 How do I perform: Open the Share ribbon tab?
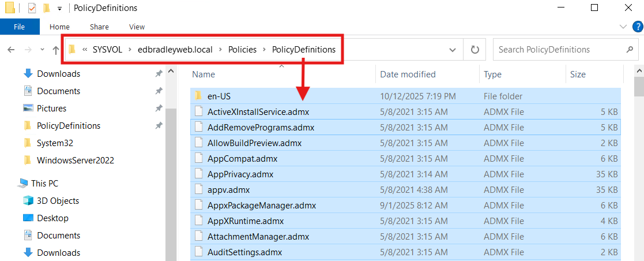click(x=99, y=27)
